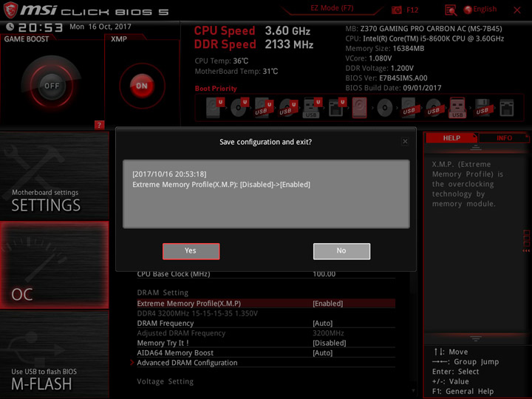
Task: Switch to EZ Mode (F7)
Action: pyautogui.click(x=332, y=8)
